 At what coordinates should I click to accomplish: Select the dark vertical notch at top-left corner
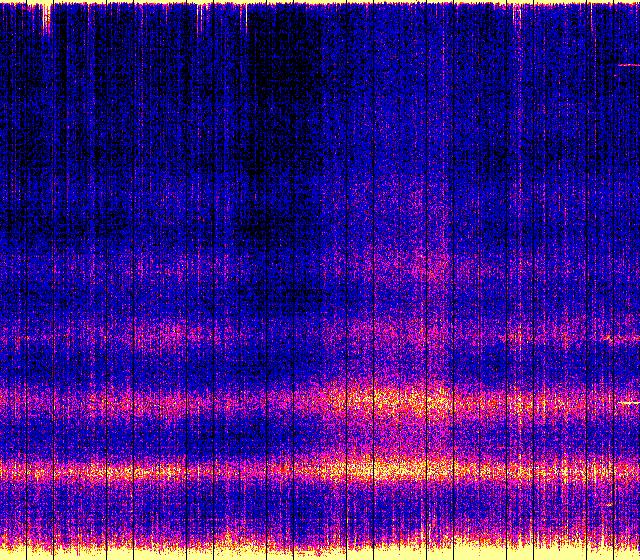coord(46,20)
